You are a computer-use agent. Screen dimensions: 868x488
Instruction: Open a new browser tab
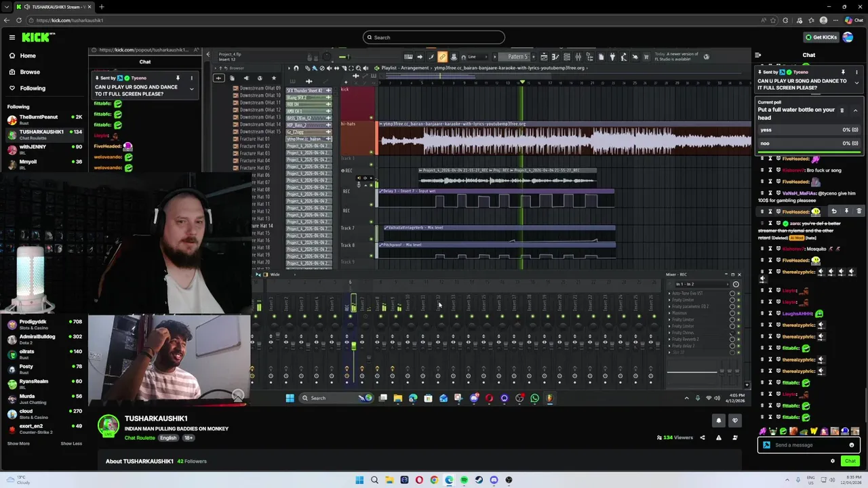[x=101, y=7]
